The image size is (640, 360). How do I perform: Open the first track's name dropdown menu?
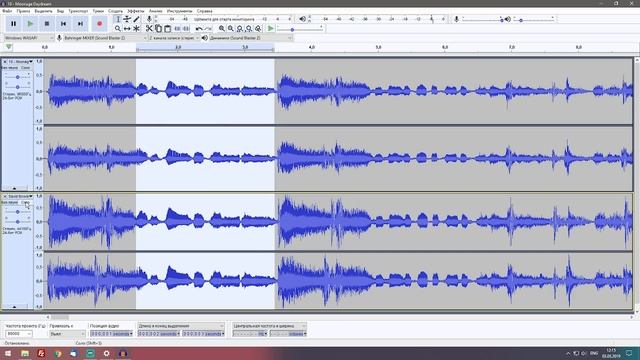[21, 62]
